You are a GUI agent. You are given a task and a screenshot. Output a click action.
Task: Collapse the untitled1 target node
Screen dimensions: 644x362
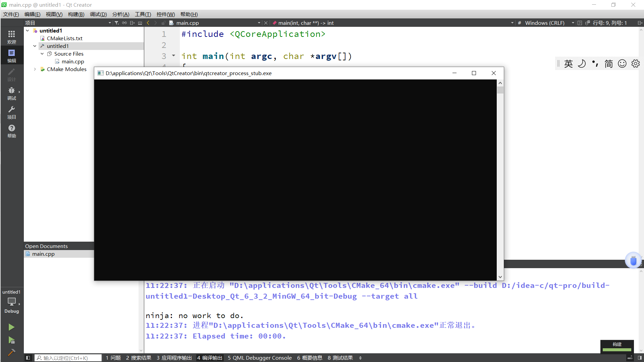tap(35, 46)
